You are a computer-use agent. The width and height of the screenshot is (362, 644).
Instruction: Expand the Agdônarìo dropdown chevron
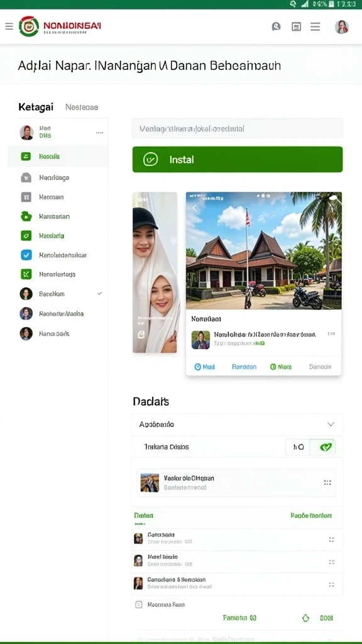coord(331,425)
